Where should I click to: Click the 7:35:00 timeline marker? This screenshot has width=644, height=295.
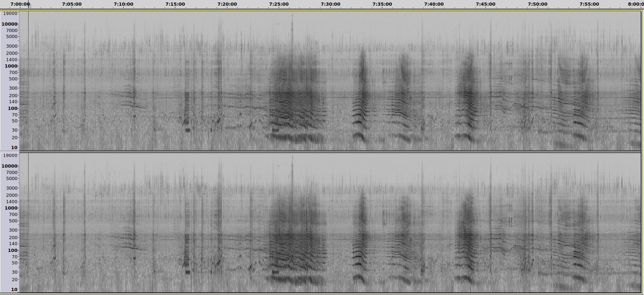pos(382,4)
